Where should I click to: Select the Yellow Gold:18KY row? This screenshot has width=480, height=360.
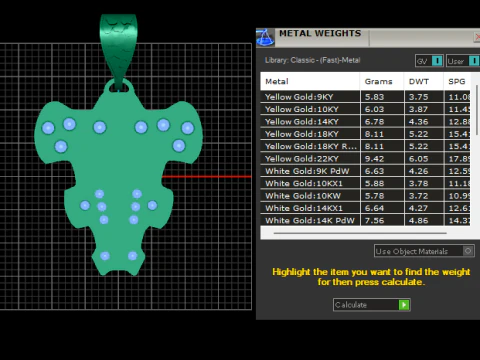pos(365,134)
